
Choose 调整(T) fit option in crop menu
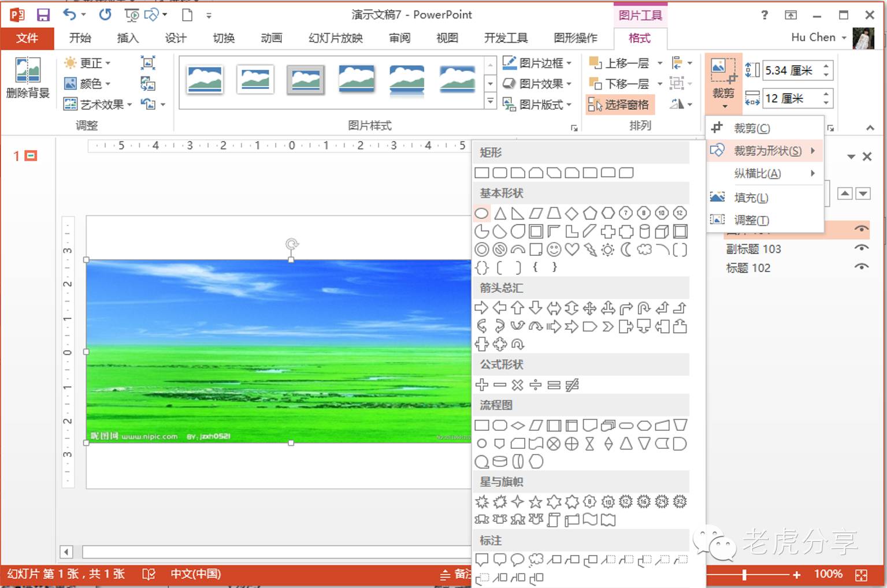tap(764, 220)
